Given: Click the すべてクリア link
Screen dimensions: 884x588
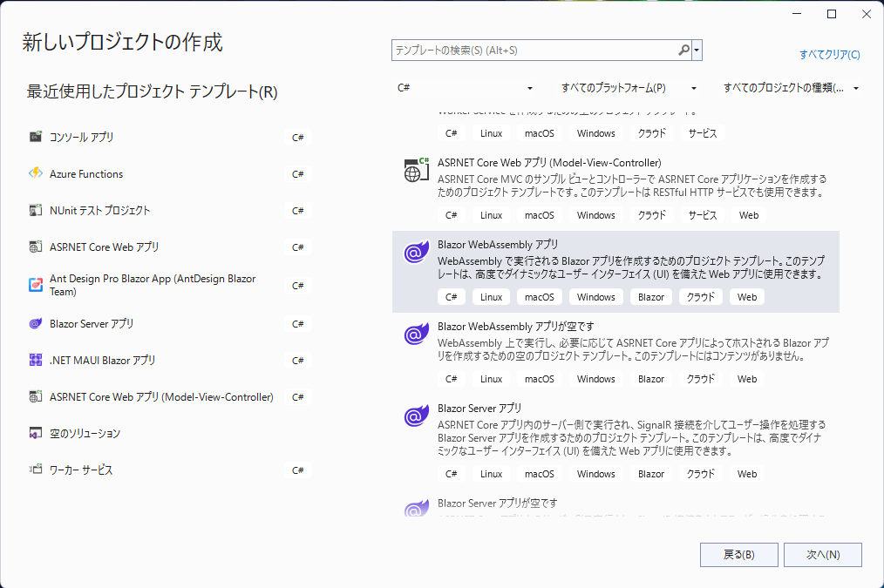Looking at the screenshot, I should click(x=829, y=55).
